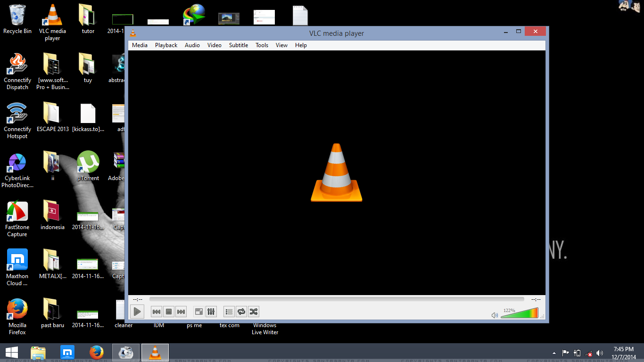Screen dimensions: 644x362
Task: Select the indonesia folder on desktop
Action: [52, 215]
